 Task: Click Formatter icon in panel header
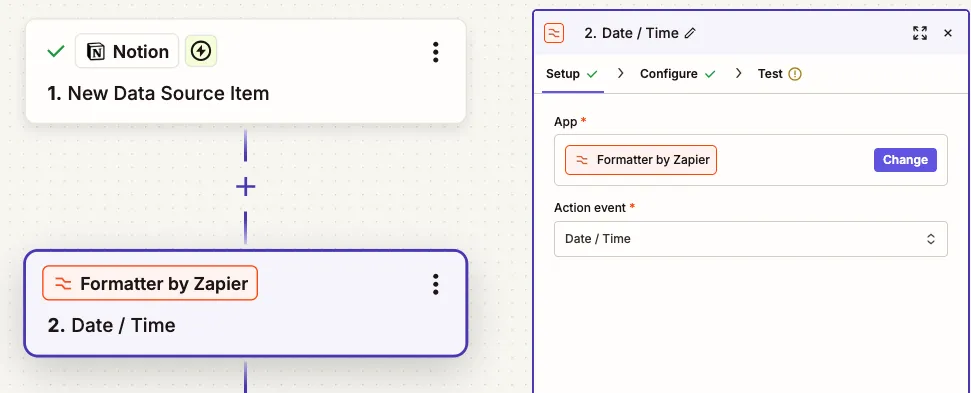coord(554,33)
